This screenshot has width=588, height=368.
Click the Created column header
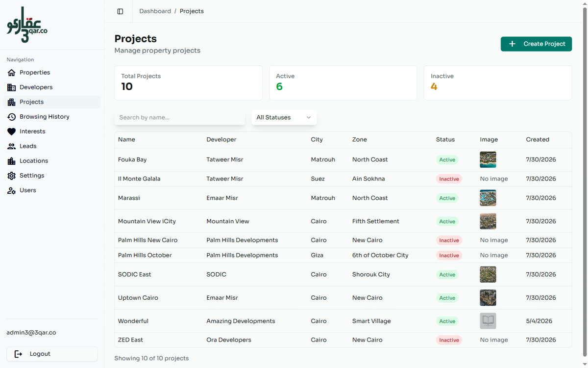pos(538,140)
